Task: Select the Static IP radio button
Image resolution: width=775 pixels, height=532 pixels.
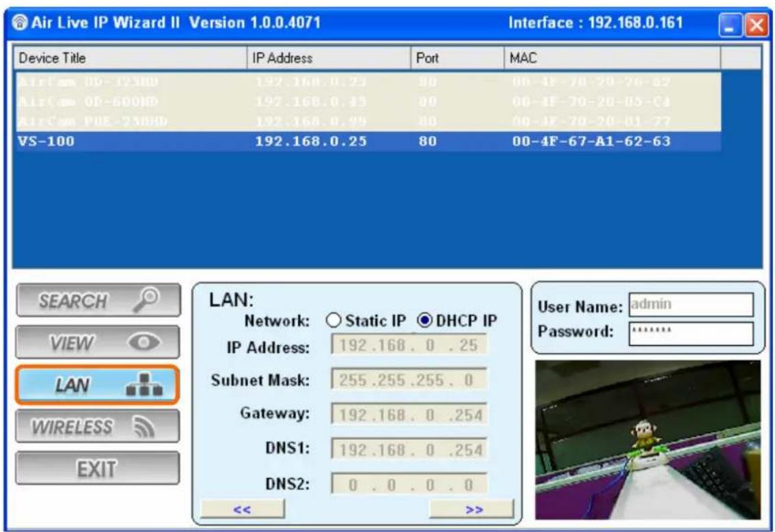Action: (334, 320)
